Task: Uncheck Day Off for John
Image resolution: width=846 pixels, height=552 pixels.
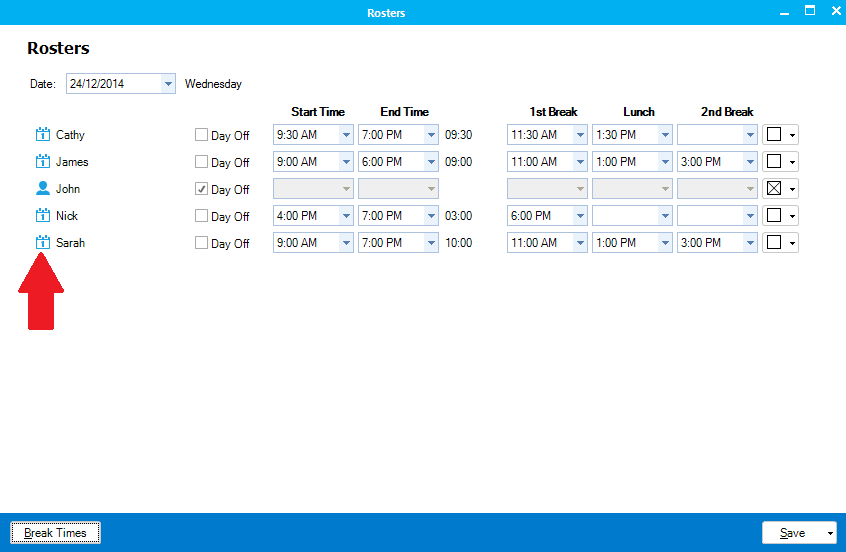Action: click(x=202, y=189)
